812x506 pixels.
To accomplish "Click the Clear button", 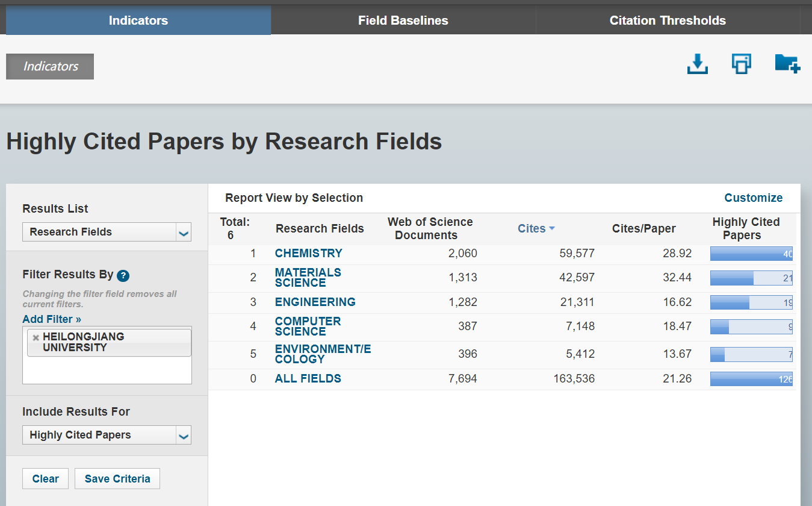I will pyautogui.click(x=46, y=479).
